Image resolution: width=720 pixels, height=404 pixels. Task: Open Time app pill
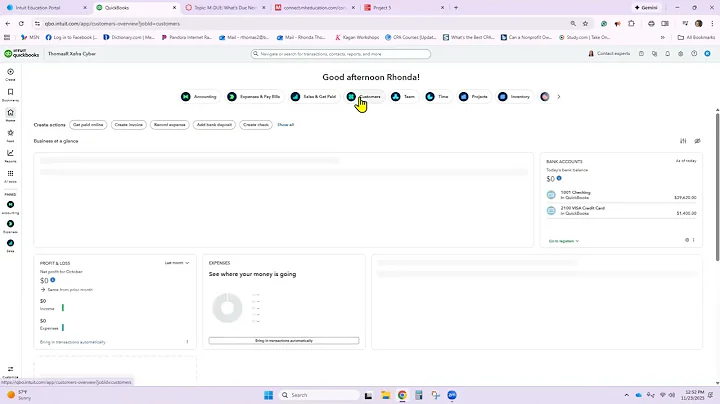pyautogui.click(x=437, y=96)
